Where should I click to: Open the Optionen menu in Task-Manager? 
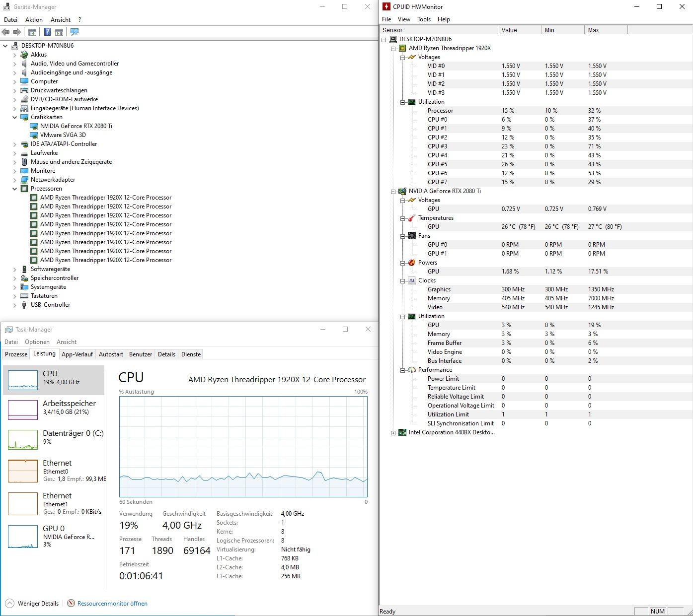[37, 342]
